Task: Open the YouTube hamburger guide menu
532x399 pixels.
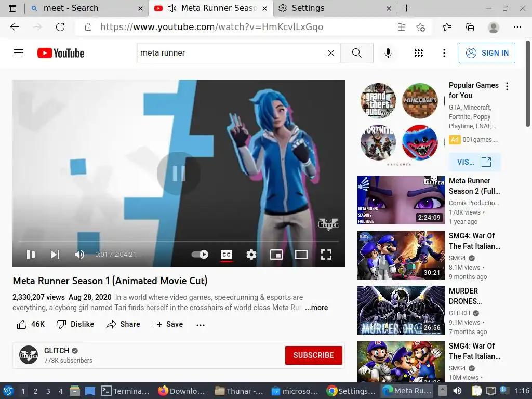Action: 19,53
